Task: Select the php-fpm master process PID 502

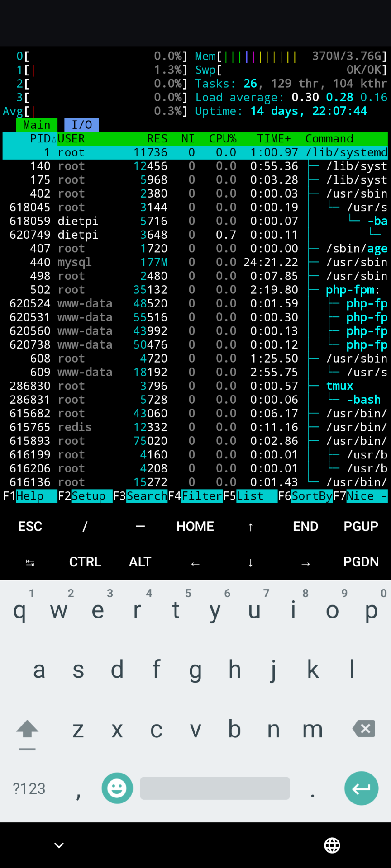Action: coord(195,290)
